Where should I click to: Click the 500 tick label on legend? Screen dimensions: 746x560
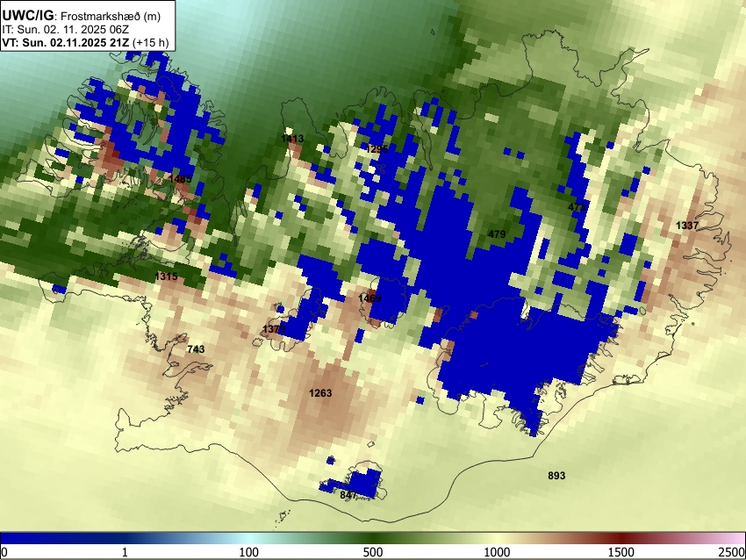pyautogui.click(x=373, y=552)
